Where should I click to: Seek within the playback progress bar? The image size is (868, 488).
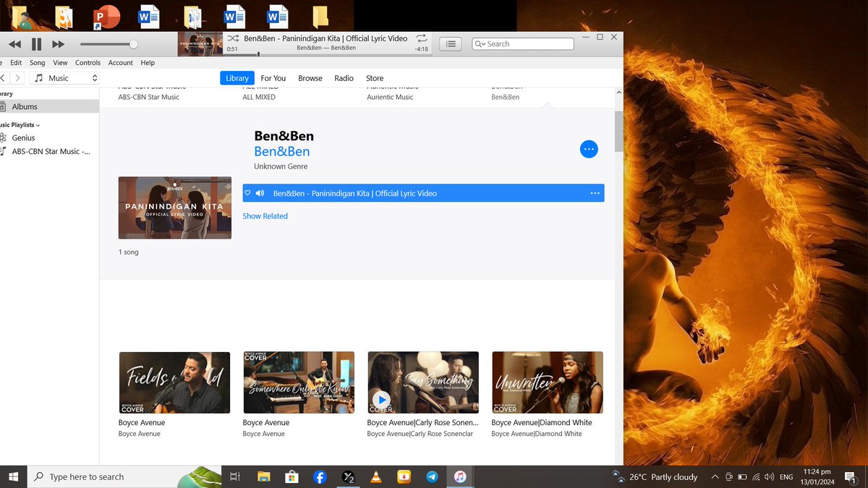pyautogui.click(x=327, y=54)
